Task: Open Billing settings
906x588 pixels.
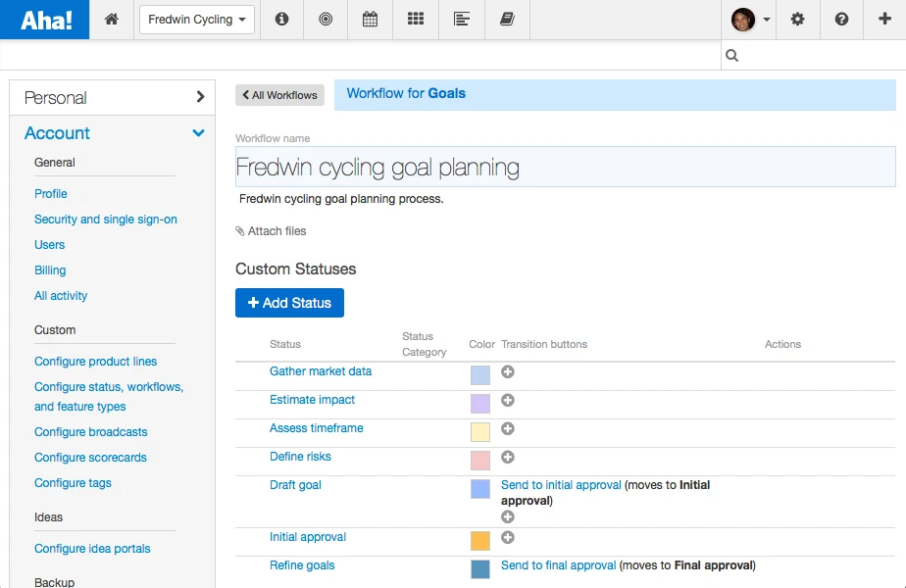Action: click(x=50, y=269)
